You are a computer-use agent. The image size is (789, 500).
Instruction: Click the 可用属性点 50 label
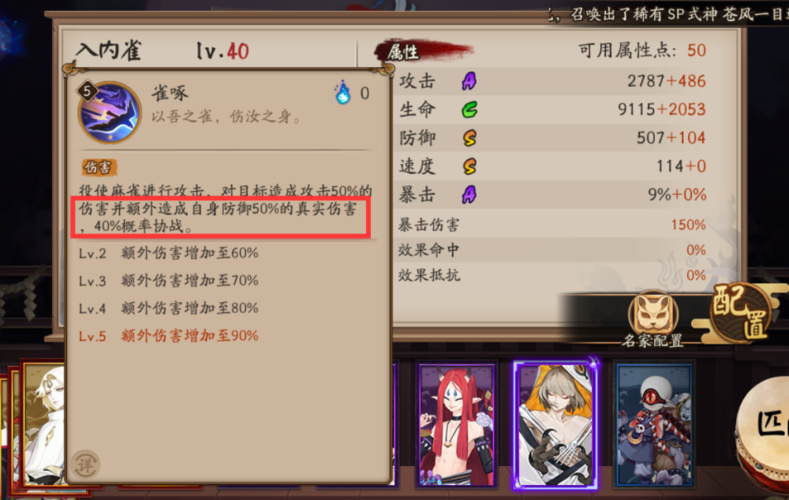point(642,50)
